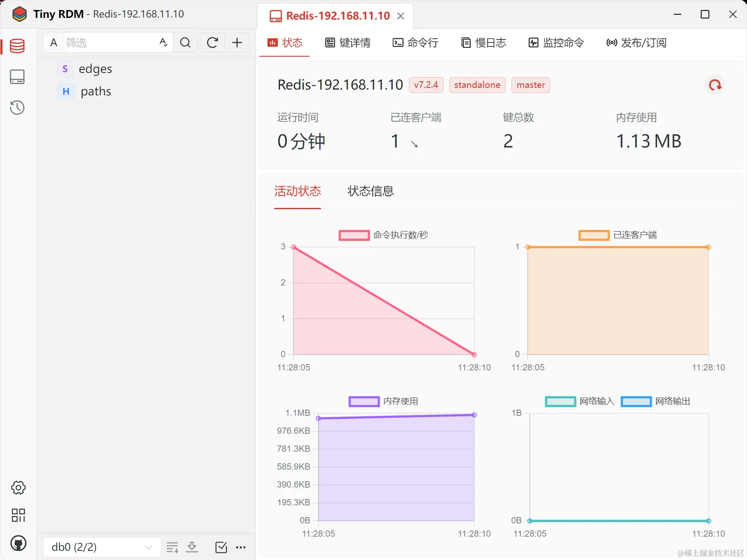Maximize the Tiny RDM window
Image resolution: width=747 pixels, height=560 pixels.
(705, 14)
